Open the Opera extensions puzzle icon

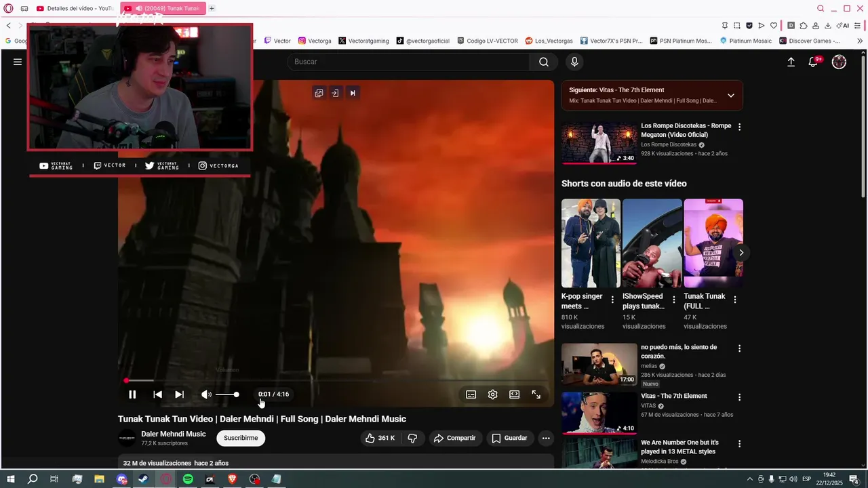tap(804, 26)
